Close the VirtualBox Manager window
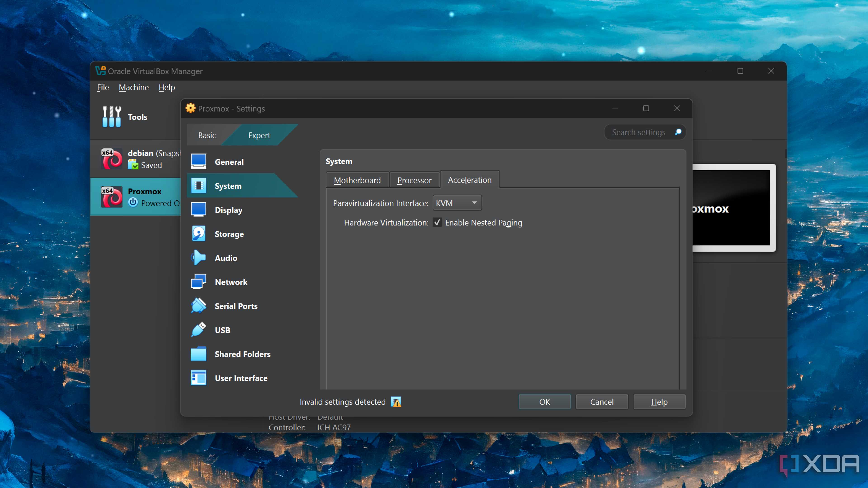This screenshot has height=488, width=868. 771,71
